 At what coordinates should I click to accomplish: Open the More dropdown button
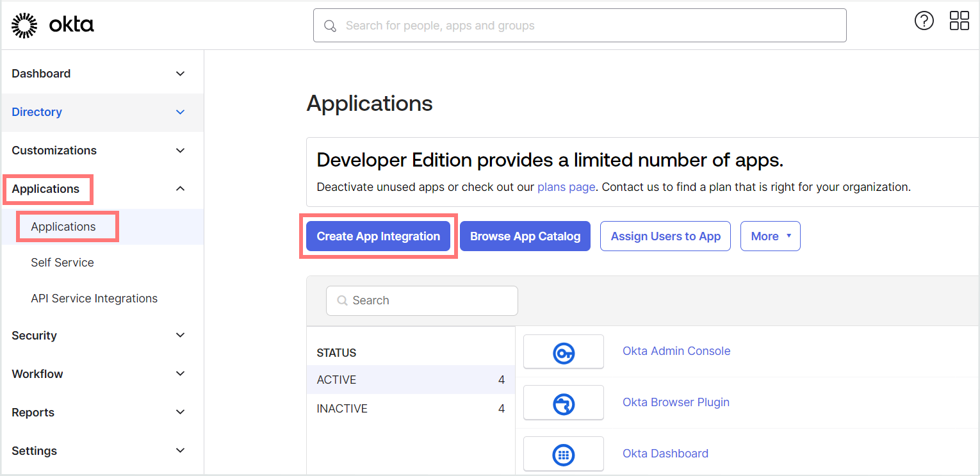(x=771, y=236)
